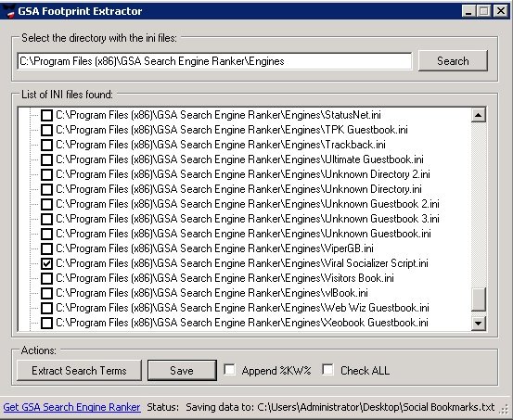The width and height of the screenshot is (513, 420).
Task: Tick the vlBook.ini checkbox
Action: (46, 293)
